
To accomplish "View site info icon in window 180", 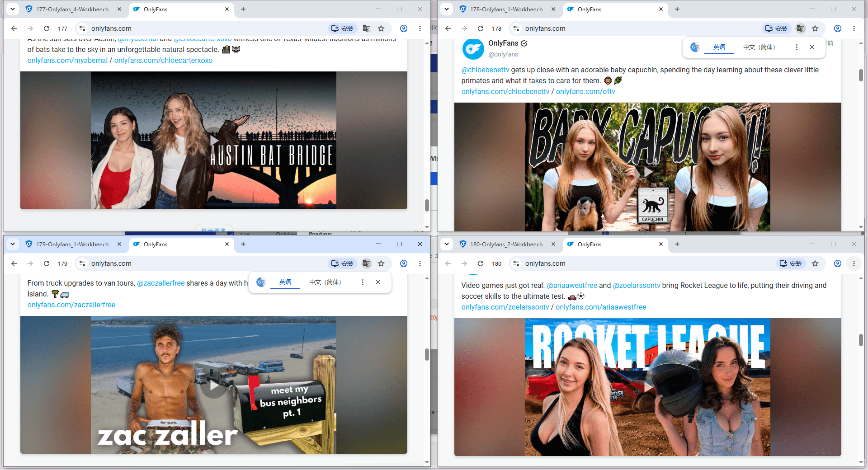I will click(x=516, y=263).
